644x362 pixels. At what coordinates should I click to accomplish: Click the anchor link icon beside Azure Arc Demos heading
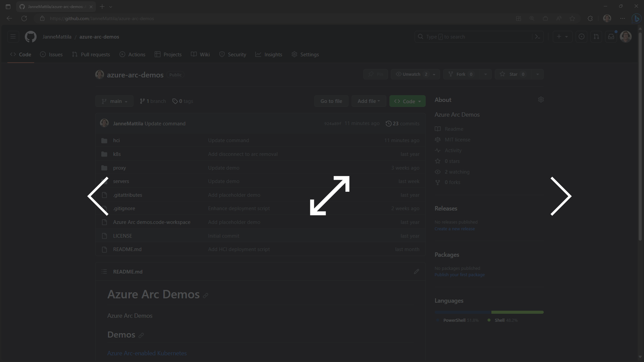206,295
